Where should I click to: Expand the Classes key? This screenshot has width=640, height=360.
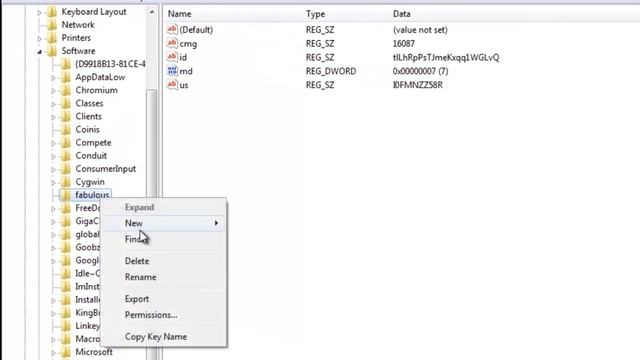53,104
